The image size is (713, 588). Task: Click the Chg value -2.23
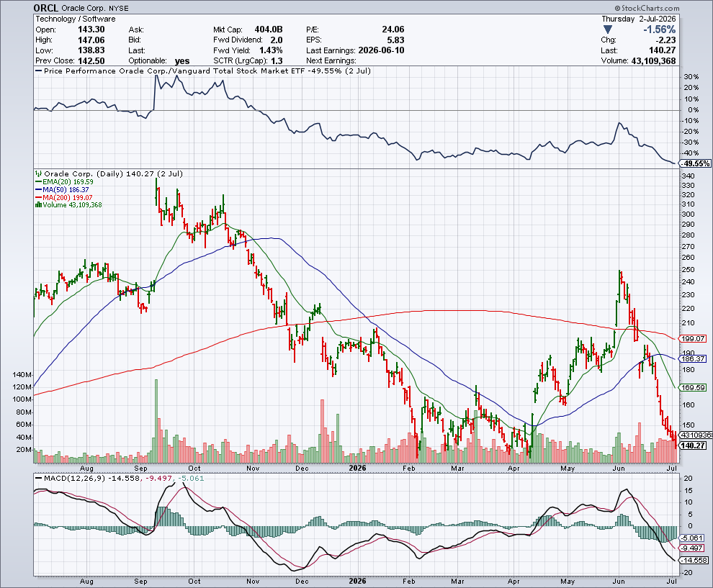665,40
